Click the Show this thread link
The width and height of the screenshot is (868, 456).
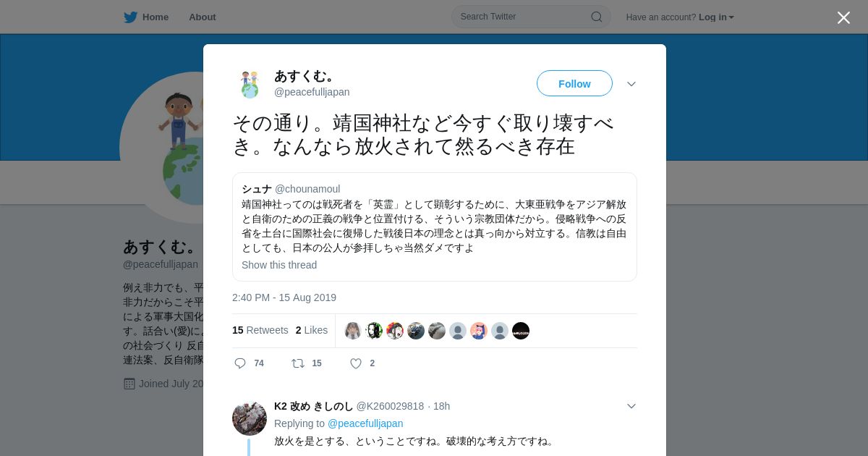coord(279,265)
